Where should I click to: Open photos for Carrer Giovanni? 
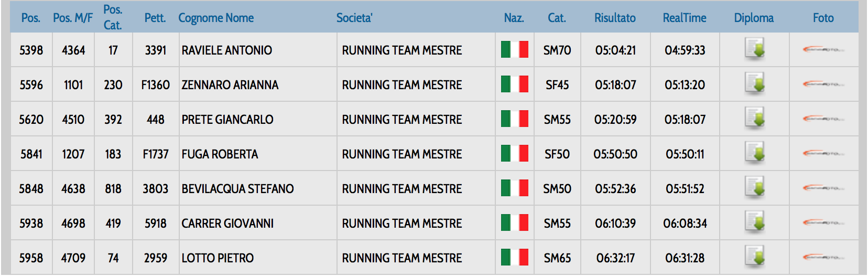pyautogui.click(x=823, y=223)
